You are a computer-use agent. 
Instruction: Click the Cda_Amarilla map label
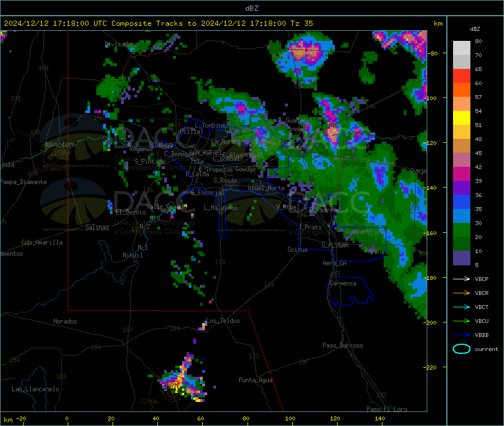42,242
